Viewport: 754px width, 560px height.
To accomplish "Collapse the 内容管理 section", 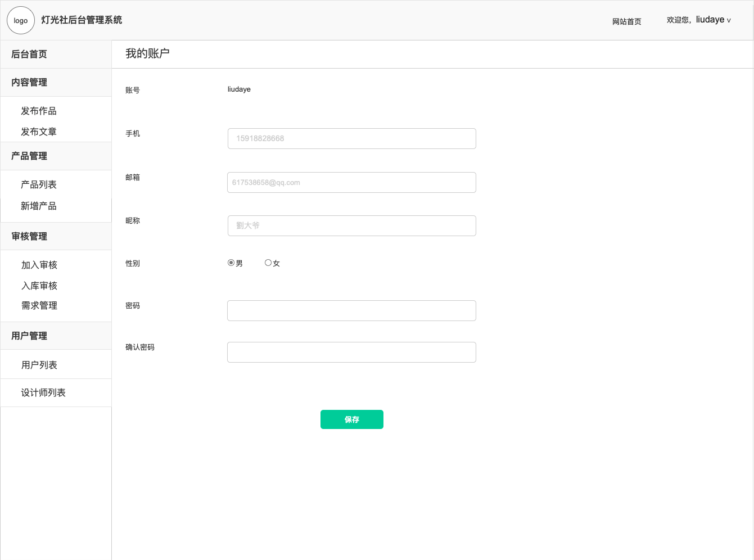I will 29,82.
